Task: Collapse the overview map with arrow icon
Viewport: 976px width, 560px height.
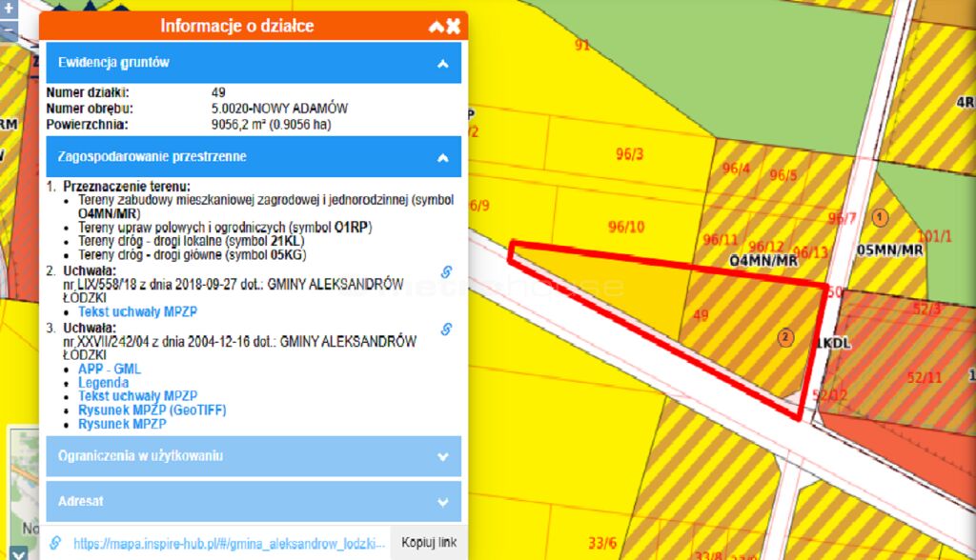Action: tap(18, 552)
